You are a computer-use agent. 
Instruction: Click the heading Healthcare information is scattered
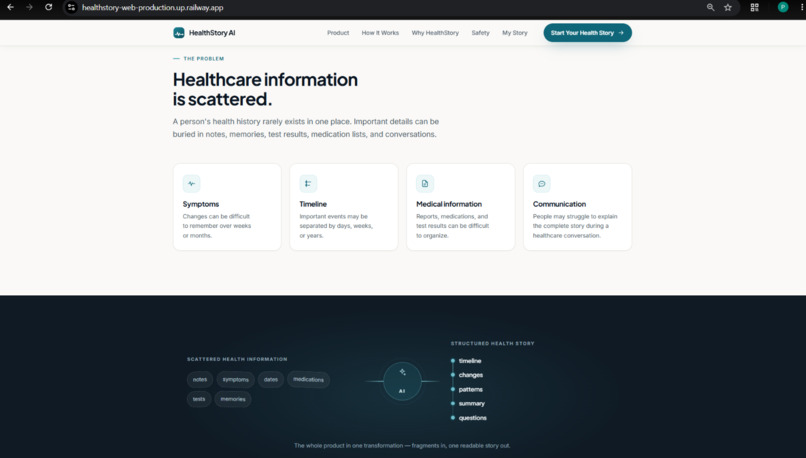[x=265, y=89]
